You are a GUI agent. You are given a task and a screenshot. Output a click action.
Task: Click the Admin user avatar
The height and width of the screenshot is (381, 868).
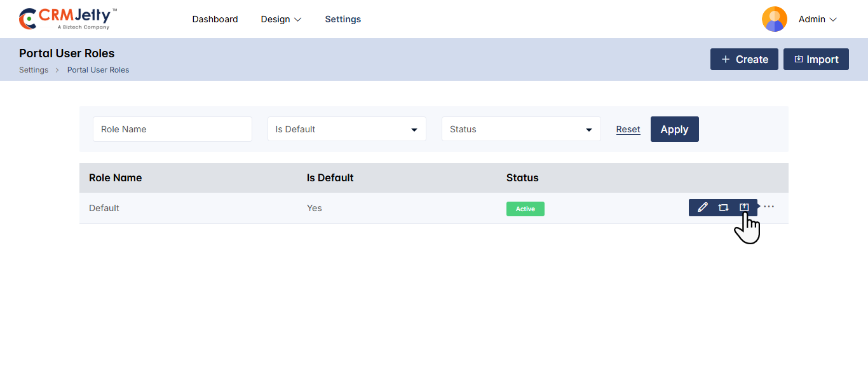774,19
